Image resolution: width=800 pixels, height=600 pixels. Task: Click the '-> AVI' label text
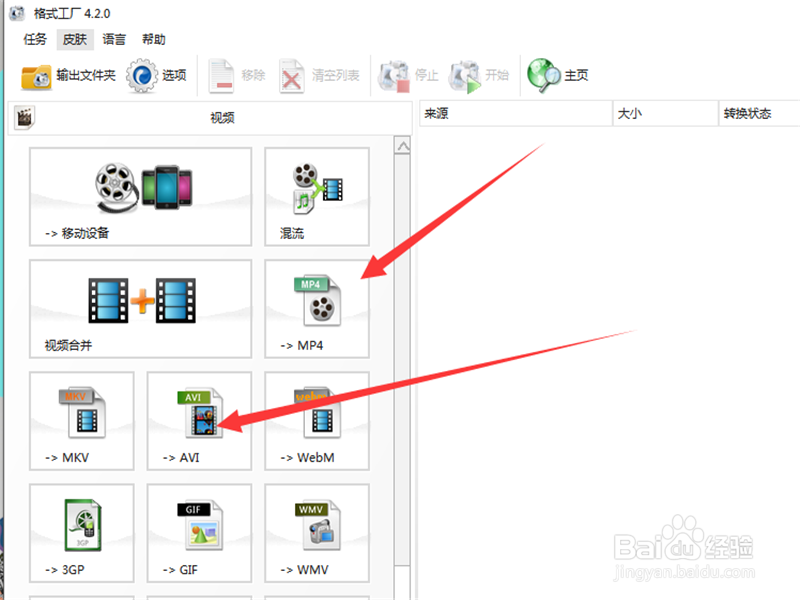coord(181,458)
